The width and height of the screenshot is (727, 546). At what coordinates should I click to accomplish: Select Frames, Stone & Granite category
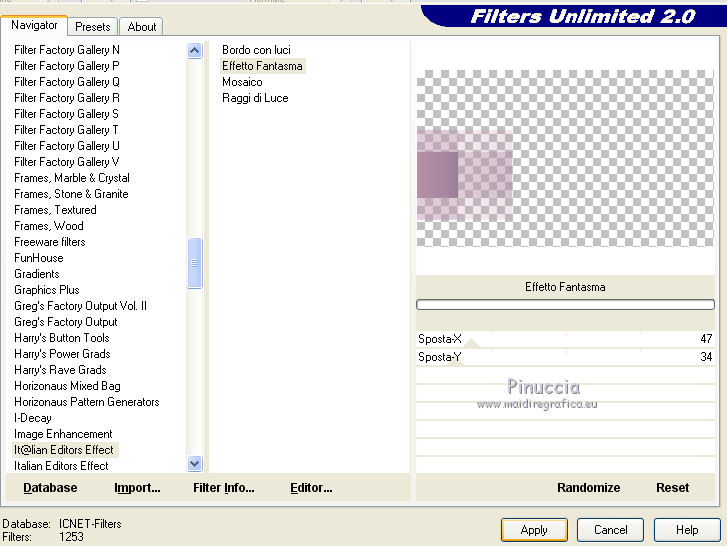pyautogui.click(x=71, y=194)
